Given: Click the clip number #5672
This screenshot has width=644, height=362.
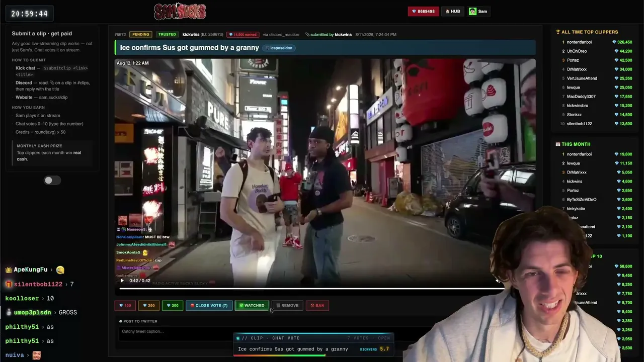Looking at the screenshot, I should (x=120, y=35).
